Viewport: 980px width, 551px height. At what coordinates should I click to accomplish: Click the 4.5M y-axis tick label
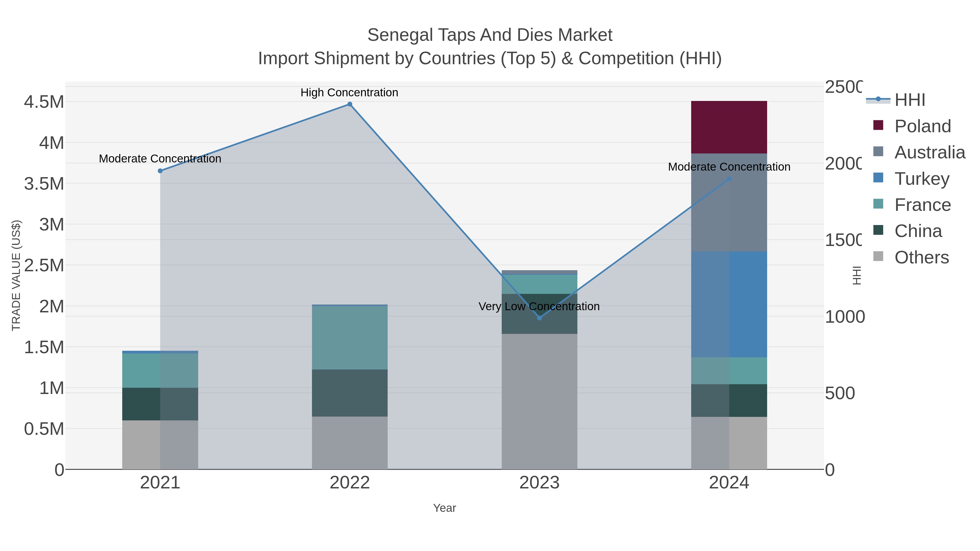(44, 102)
